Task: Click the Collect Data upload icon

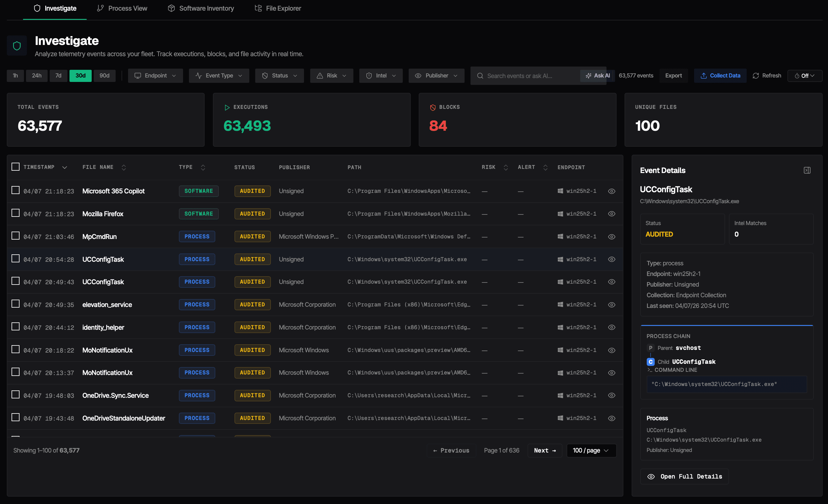Action: 703,76
